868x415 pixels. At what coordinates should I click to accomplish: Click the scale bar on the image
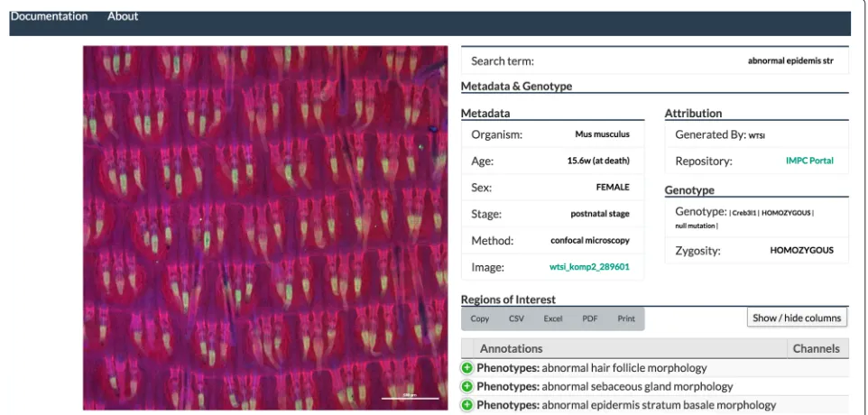pos(411,397)
